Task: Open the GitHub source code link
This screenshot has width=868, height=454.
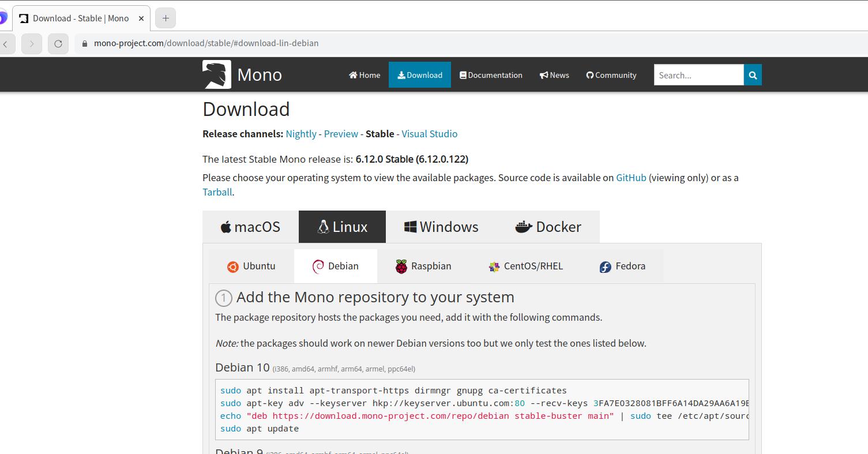Action: click(631, 178)
